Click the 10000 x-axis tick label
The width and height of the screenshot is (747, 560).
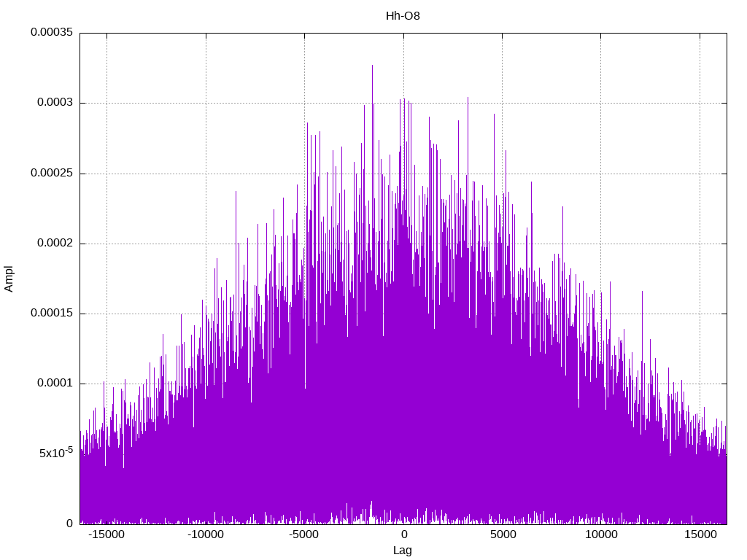coord(601,535)
